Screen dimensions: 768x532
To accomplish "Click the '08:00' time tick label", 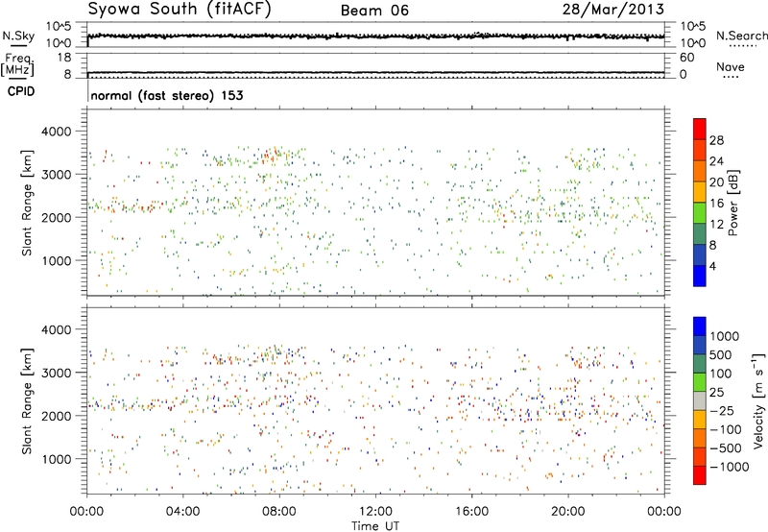I will [x=279, y=512].
